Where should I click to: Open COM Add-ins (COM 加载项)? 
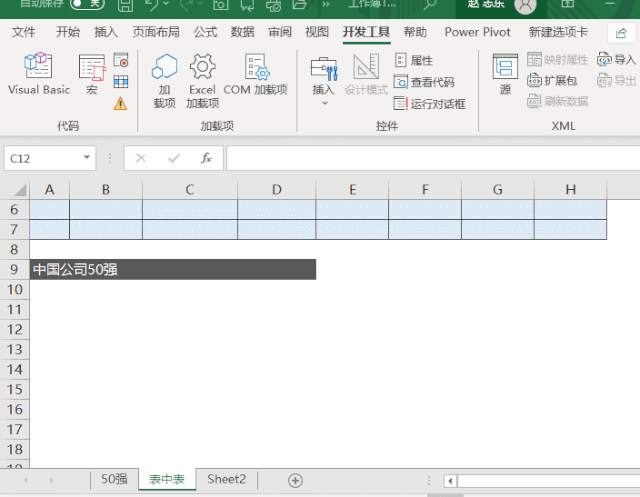coord(256,74)
